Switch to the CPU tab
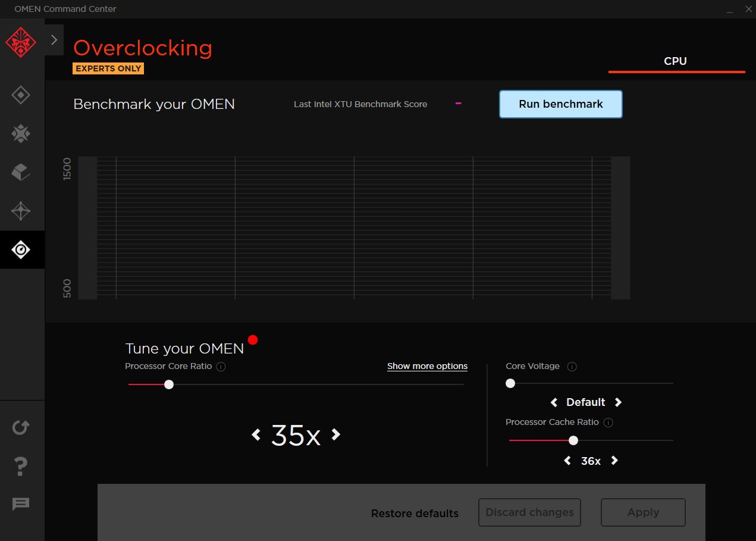This screenshot has width=756, height=541. point(676,61)
